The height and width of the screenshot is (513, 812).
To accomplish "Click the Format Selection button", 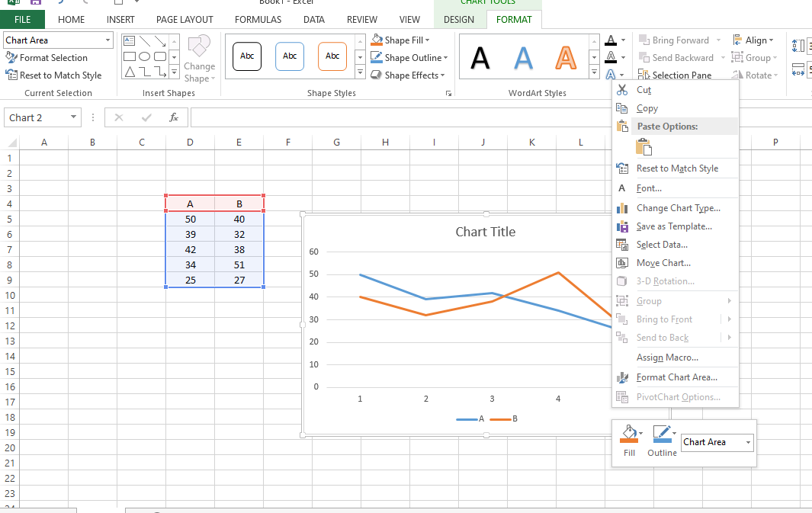I will click(x=47, y=58).
